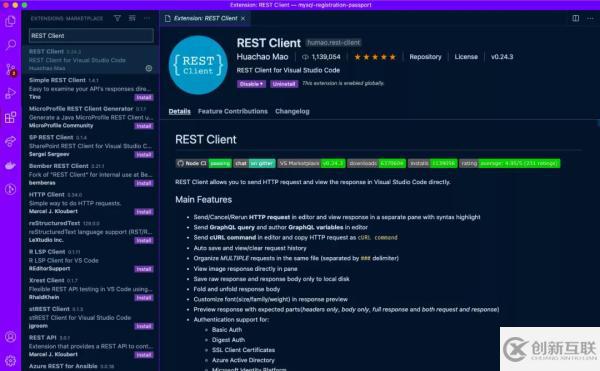Click the humao.rest-client identifier

tap(334, 43)
